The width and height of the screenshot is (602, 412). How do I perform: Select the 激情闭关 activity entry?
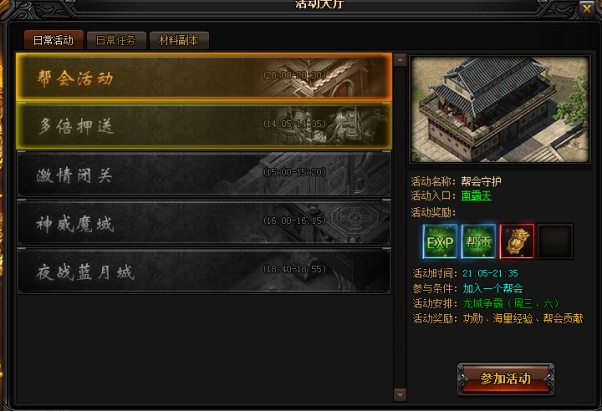[x=204, y=174]
